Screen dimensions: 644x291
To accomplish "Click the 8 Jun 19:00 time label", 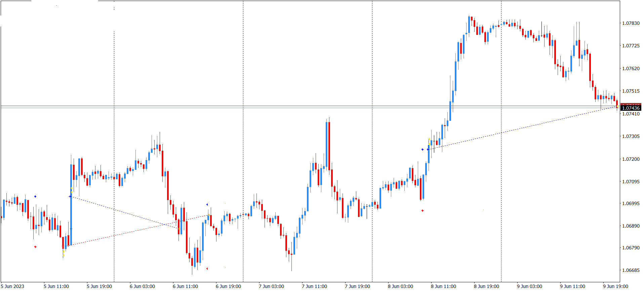I will [486, 286].
